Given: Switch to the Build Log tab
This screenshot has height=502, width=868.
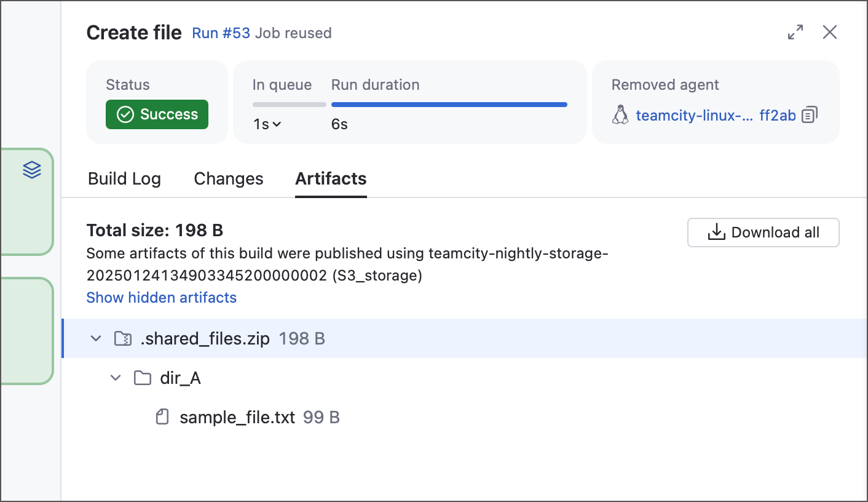Looking at the screenshot, I should (x=124, y=178).
